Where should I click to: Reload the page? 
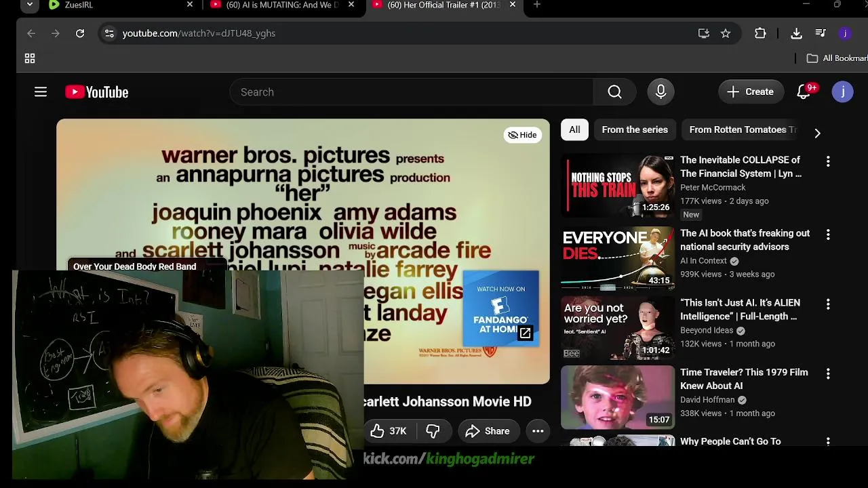(80, 33)
